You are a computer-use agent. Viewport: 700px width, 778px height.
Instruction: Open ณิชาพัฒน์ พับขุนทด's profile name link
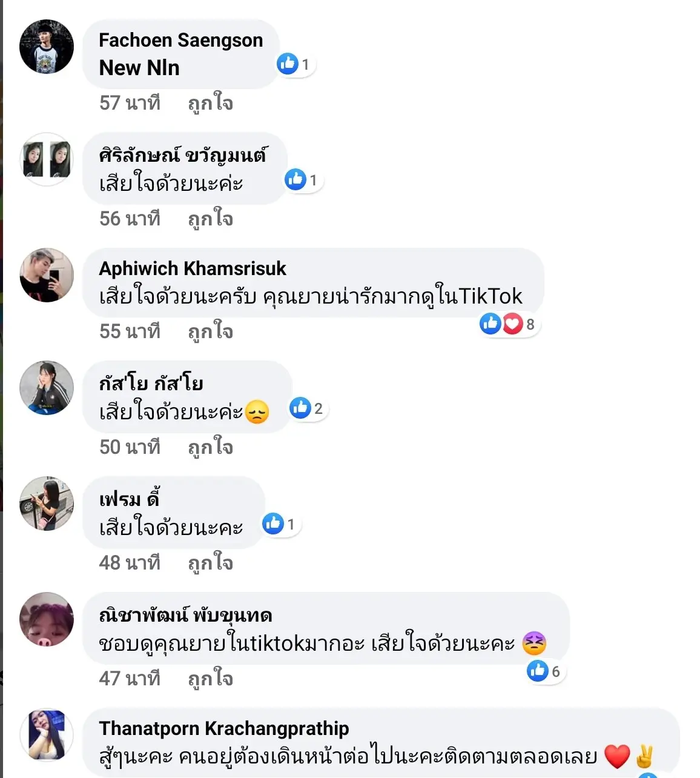[185, 616]
